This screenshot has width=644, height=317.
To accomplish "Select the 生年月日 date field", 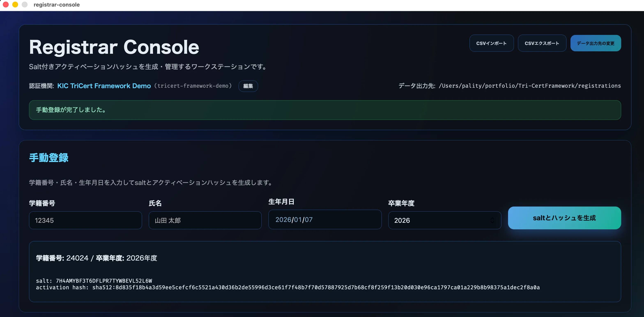I will click(325, 219).
